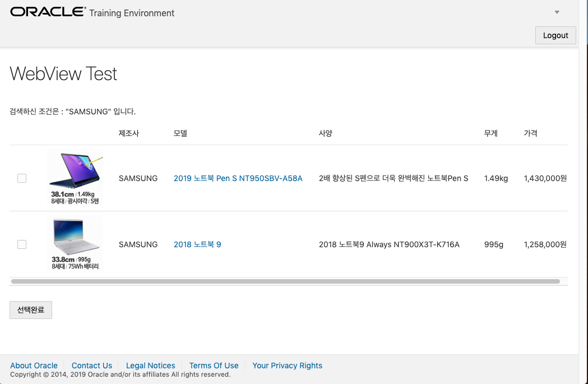Click the 2배 향상된 S펜 spec text
588x384 pixels.
coord(393,178)
